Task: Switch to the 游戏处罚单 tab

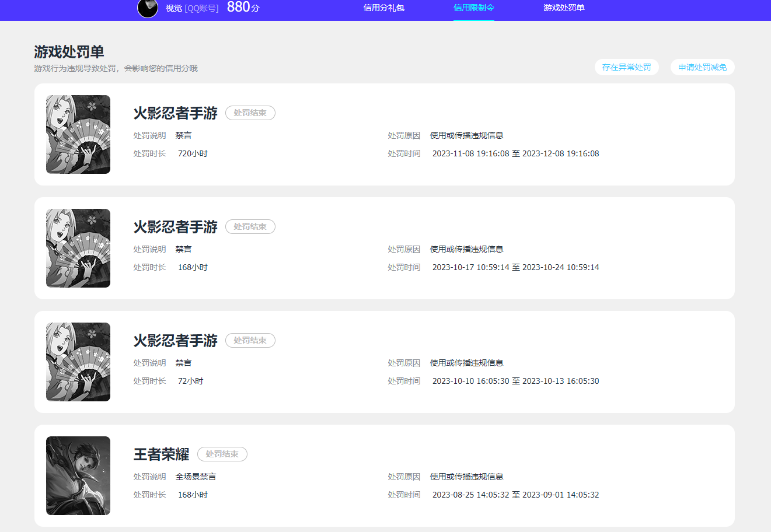Action: 564,8
